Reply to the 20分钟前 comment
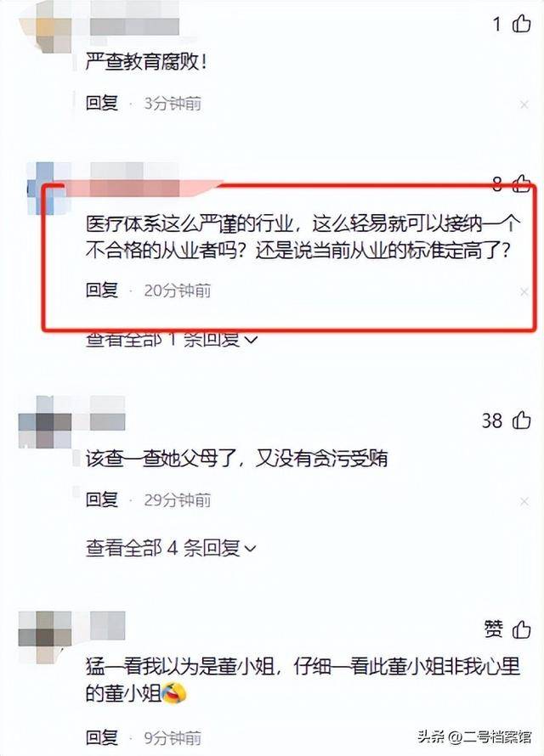The height and width of the screenshot is (756, 544). (102, 290)
